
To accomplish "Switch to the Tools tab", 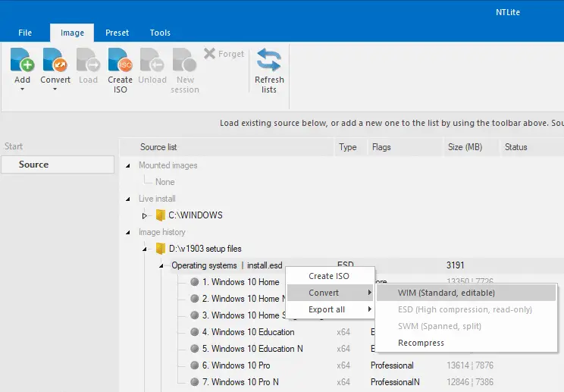I will tap(160, 33).
